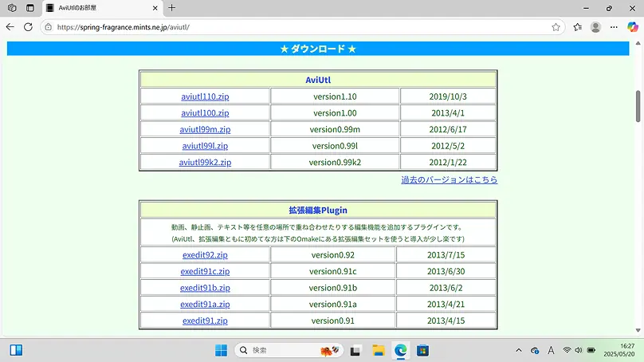
Task: Show hidden system tray icons chevron
Action: [519, 351]
